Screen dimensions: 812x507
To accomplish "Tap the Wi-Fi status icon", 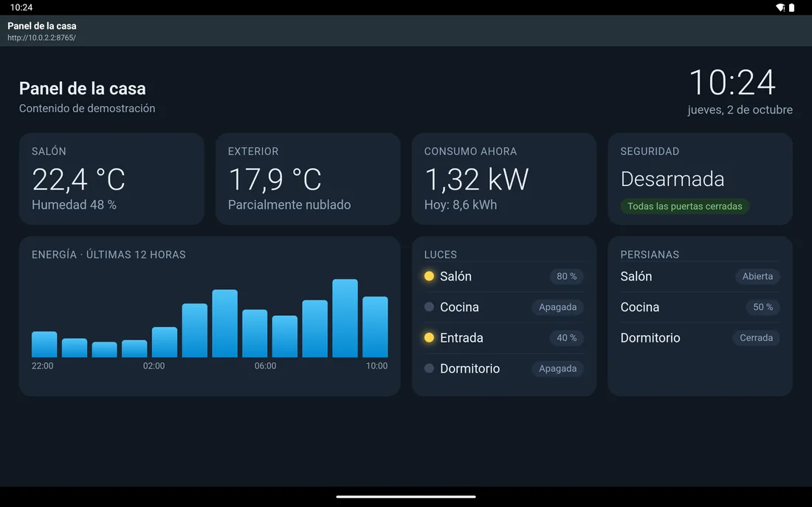I will 780,7.
